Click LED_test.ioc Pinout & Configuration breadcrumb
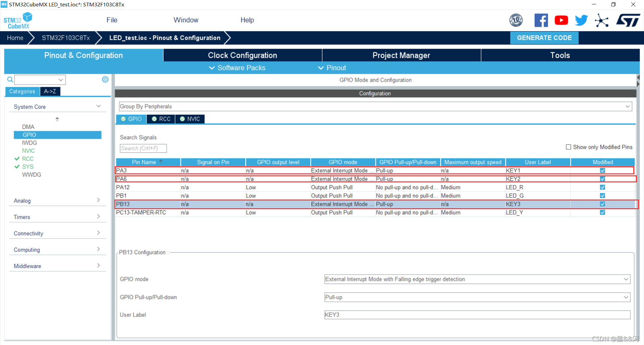This screenshot has width=644, height=345. click(165, 38)
